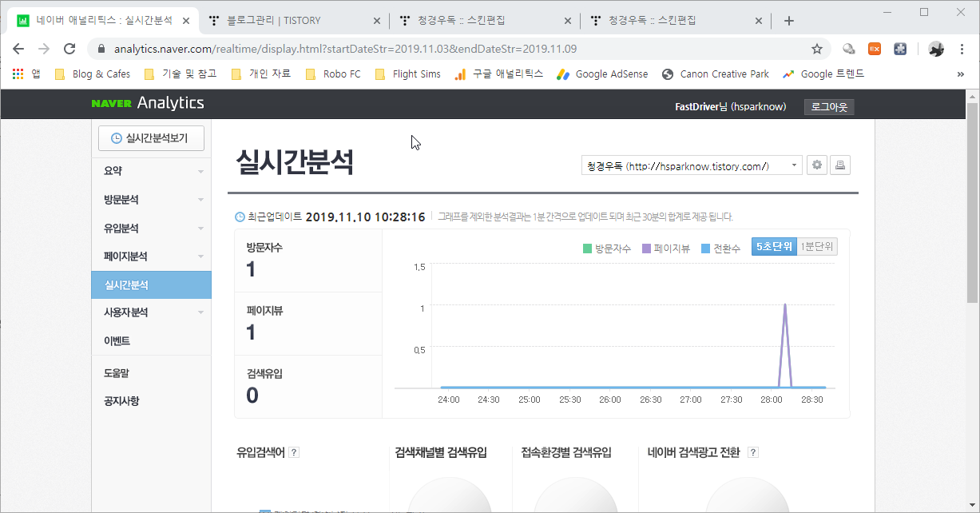The height and width of the screenshot is (513, 980).
Task: Click the 검색유입 count panel
Action: pos(308,387)
